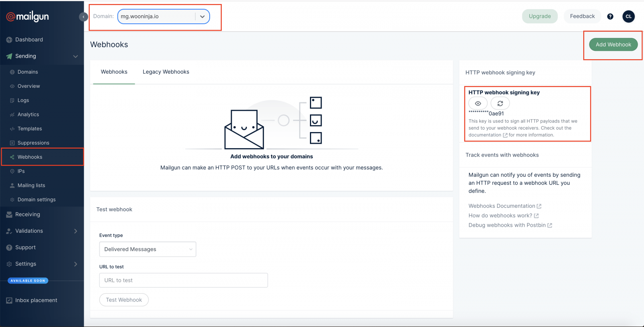This screenshot has height=327, width=644.
Task: Click the Analytics chart icon
Action: pyautogui.click(x=12, y=115)
